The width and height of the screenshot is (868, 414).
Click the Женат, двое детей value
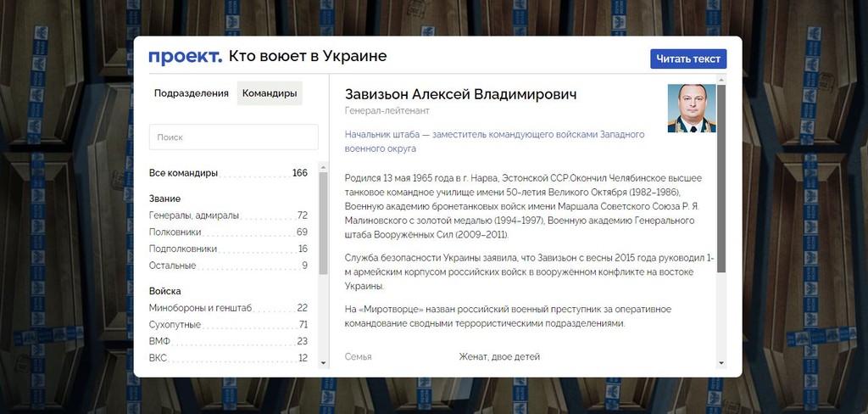coord(499,357)
